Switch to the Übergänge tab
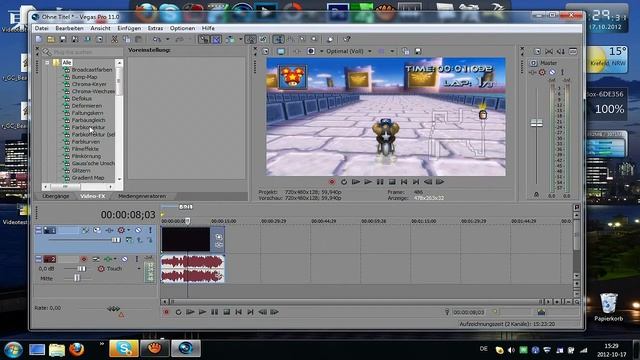640x360 pixels. pyautogui.click(x=56, y=196)
